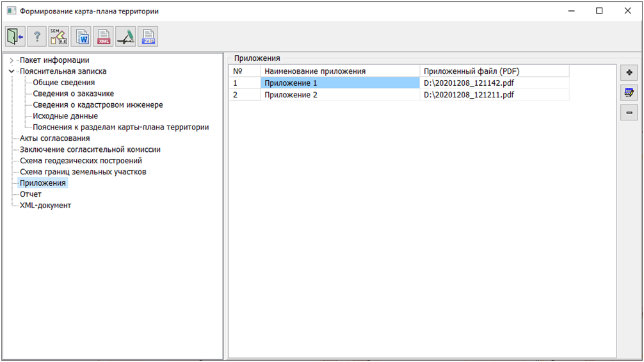Remove attachment with minus button
Image resolution: width=644 pixels, height=362 pixels.
[x=629, y=113]
